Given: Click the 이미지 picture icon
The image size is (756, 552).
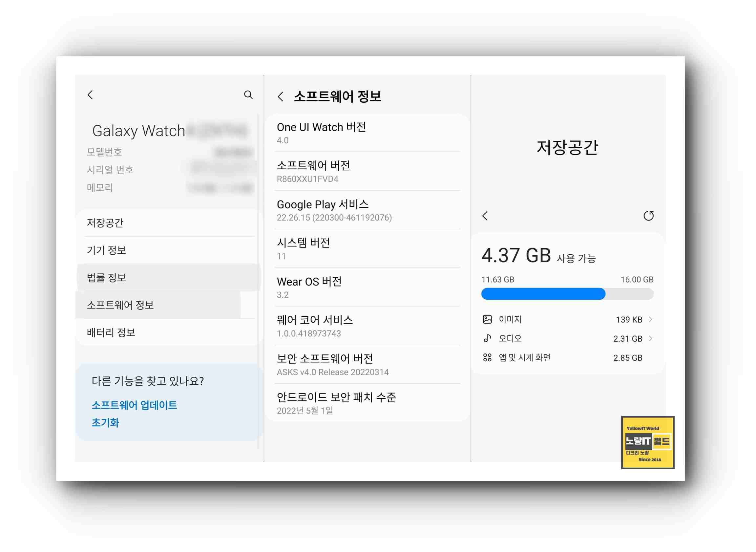Looking at the screenshot, I should pyautogui.click(x=487, y=319).
